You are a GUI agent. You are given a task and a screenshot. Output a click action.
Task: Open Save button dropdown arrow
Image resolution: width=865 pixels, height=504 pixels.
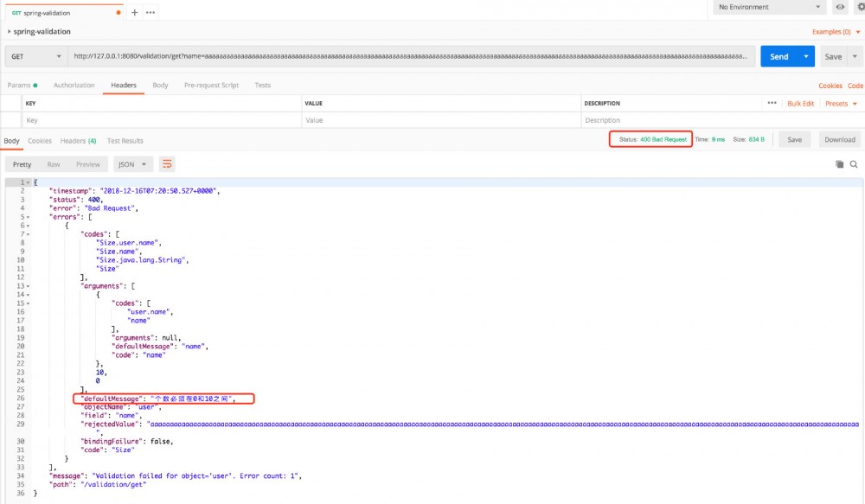coord(855,56)
